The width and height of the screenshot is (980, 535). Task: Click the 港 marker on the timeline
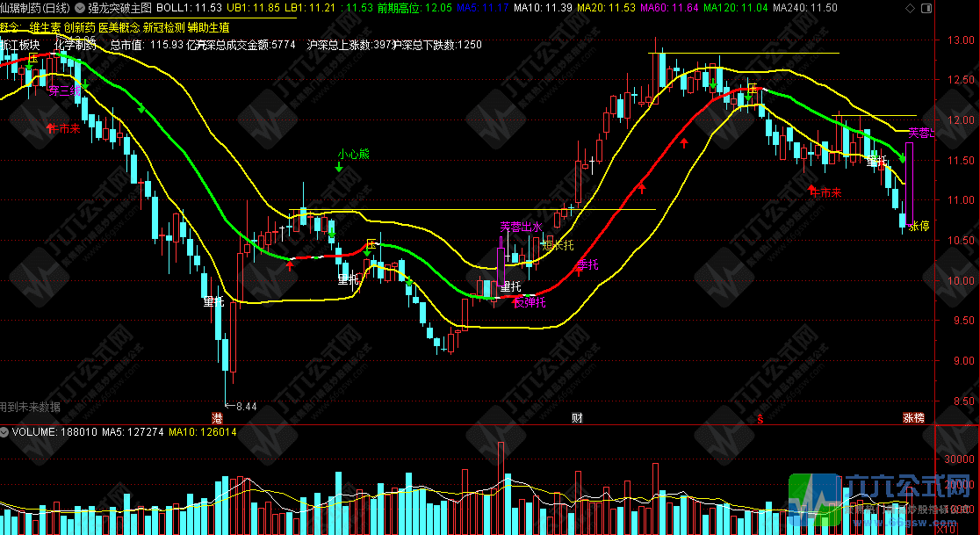coord(217,416)
